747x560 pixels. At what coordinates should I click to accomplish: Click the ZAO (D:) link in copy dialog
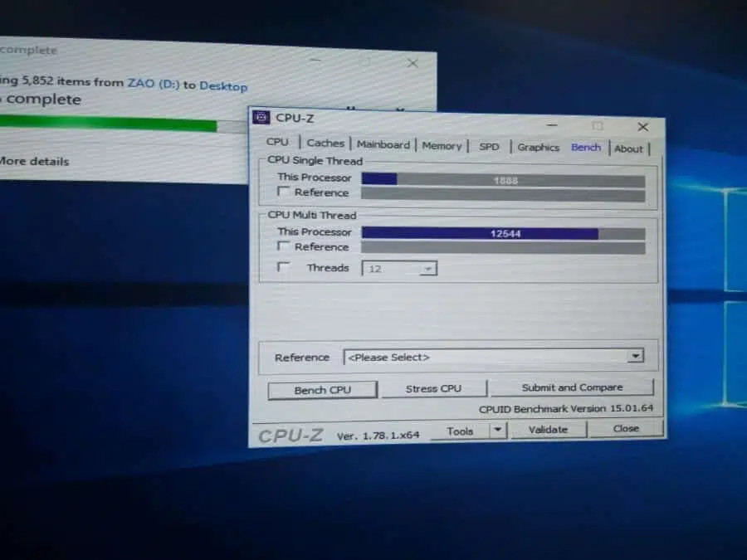154,83
